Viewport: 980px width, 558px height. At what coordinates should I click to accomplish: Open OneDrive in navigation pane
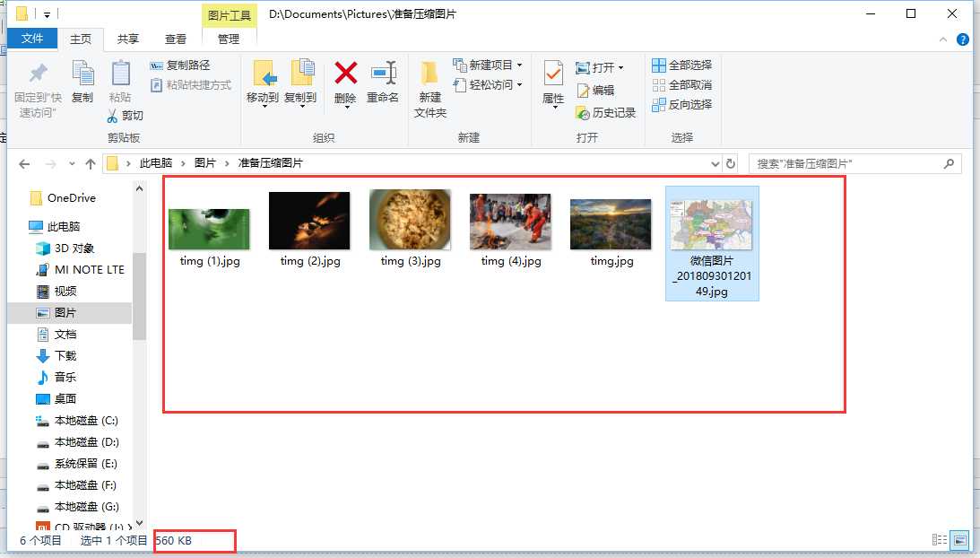point(64,198)
